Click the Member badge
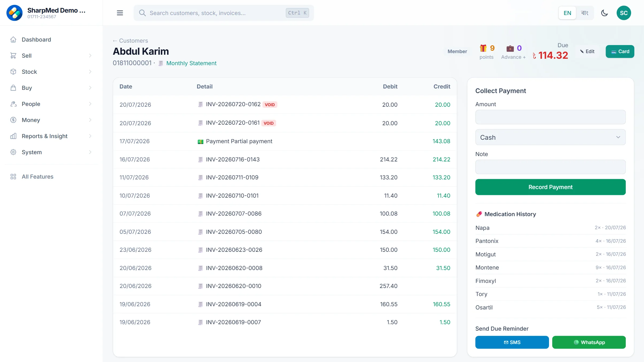Viewport: 644px width, 362px height. (x=457, y=51)
